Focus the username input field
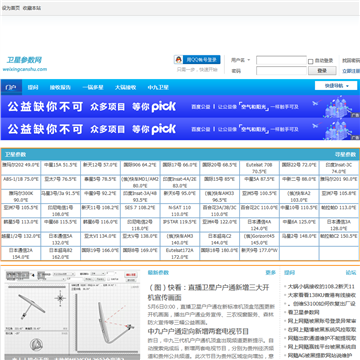The image size is (360, 360). click(281, 61)
